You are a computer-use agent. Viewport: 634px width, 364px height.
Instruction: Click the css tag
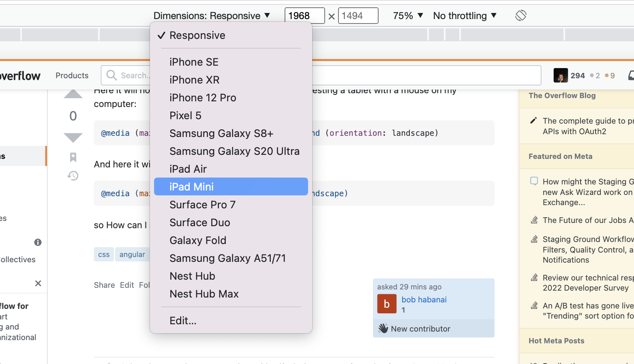click(104, 254)
